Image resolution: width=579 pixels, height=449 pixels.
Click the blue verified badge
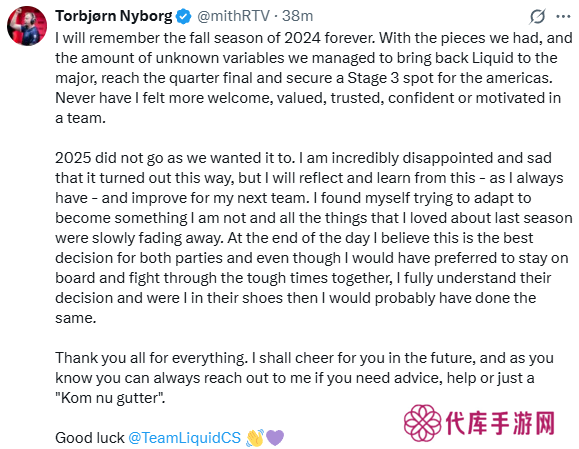click(184, 17)
